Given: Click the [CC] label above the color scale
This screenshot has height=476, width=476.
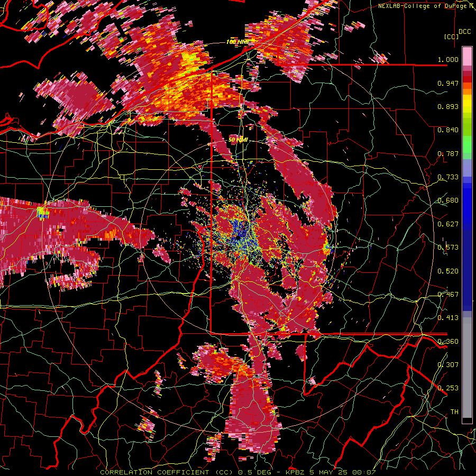Looking at the screenshot, I should click(451, 36).
